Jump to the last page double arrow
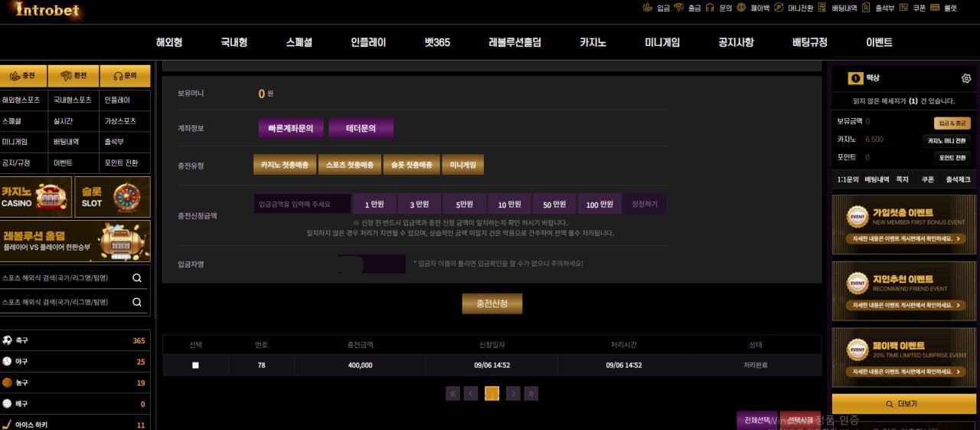The width and height of the screenshot is (980, 430). [531, 393]
